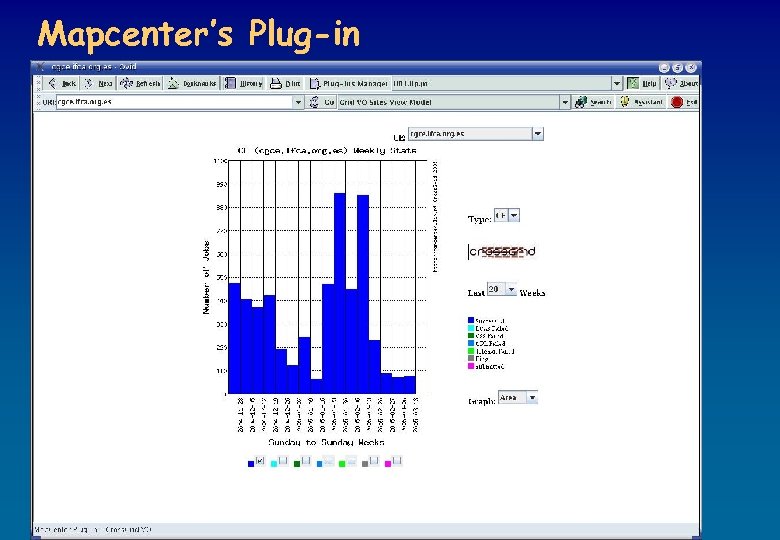Open the window menu icon in the title bar
The width and height of the screenshot is (780, 540).
pos(41,67)
